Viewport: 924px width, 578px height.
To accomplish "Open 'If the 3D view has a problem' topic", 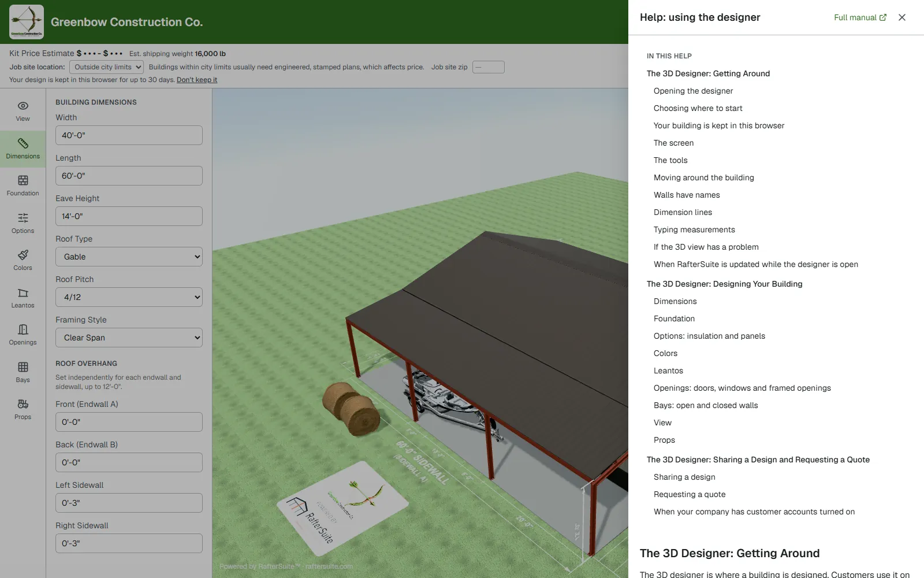I will coord(706,247).
